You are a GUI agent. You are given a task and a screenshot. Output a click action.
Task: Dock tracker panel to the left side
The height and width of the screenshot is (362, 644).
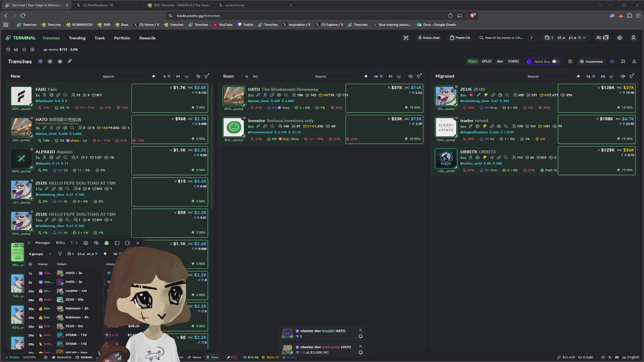tap(117, 243)
